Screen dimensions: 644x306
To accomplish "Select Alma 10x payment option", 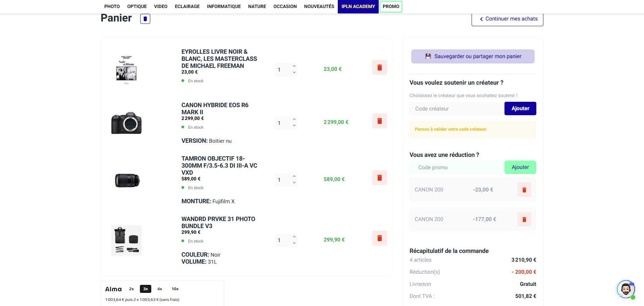I will [175, 289].
